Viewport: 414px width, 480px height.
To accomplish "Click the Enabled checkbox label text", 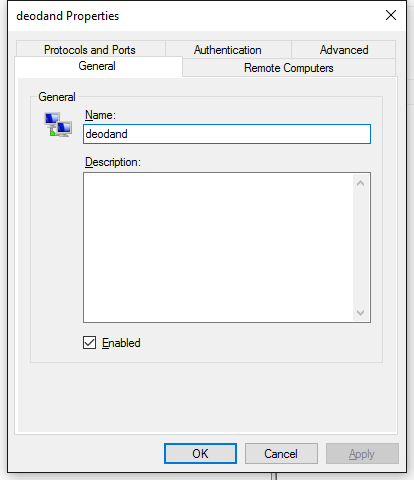I will tap(121, 343).
